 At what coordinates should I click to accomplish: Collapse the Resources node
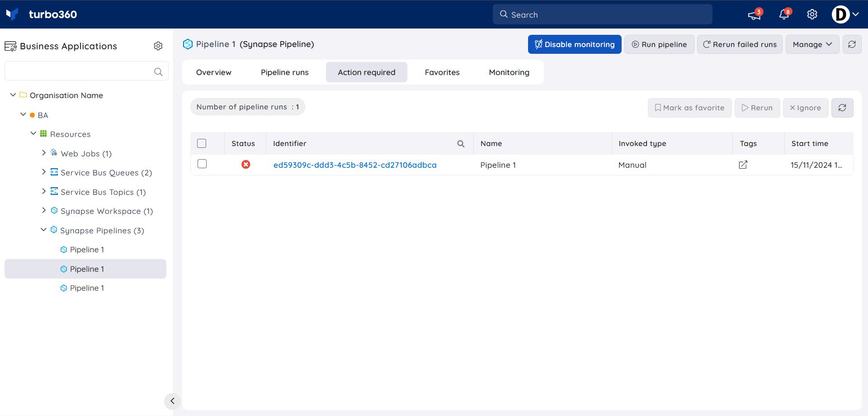point(33,133)
